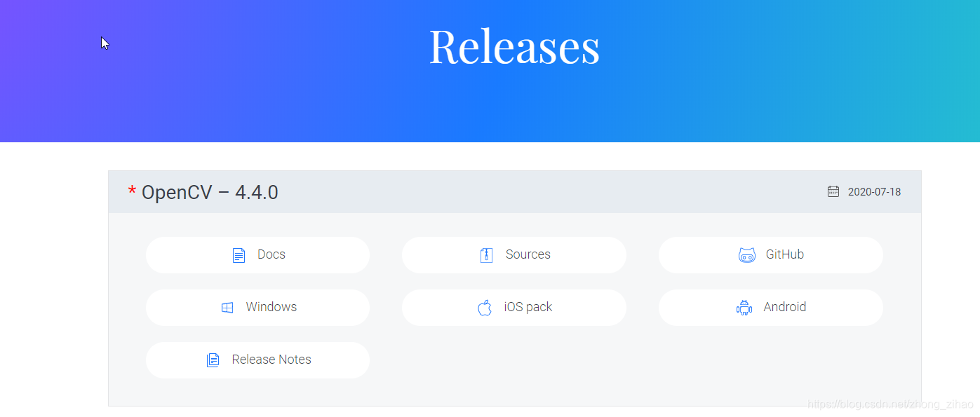Click the Release Notes pages icon

pyautogui.click(x=213, y=360)
